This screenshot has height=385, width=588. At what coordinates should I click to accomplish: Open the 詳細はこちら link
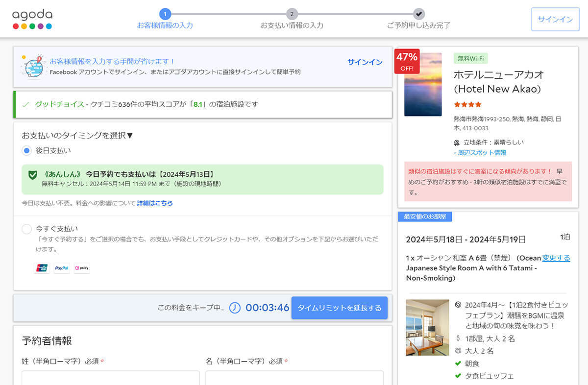tap(155, 203)
